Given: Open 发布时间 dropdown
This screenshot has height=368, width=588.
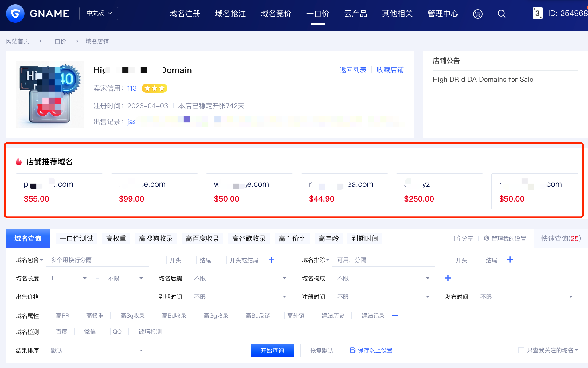Looking at the screenshot, I should point(527,297).
